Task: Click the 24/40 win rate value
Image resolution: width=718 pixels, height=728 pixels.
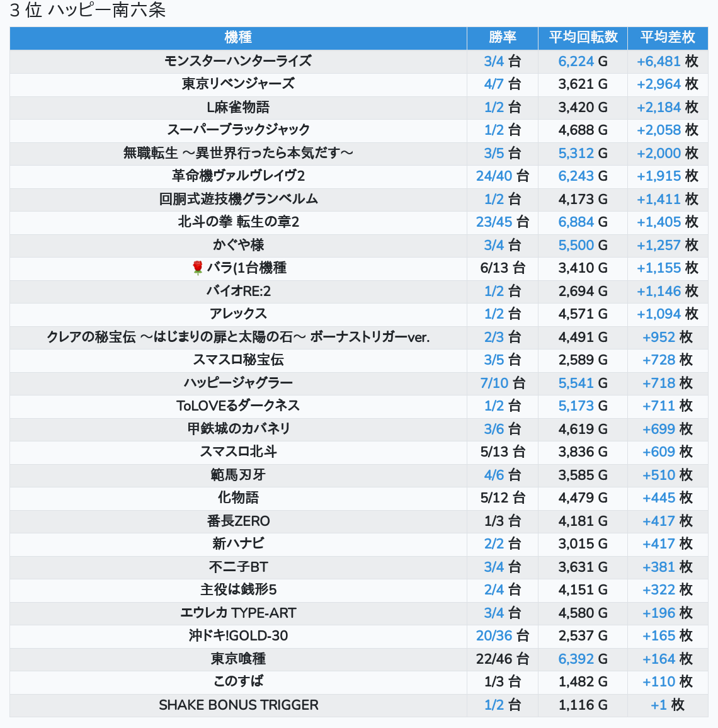Action: click(494, 176)
